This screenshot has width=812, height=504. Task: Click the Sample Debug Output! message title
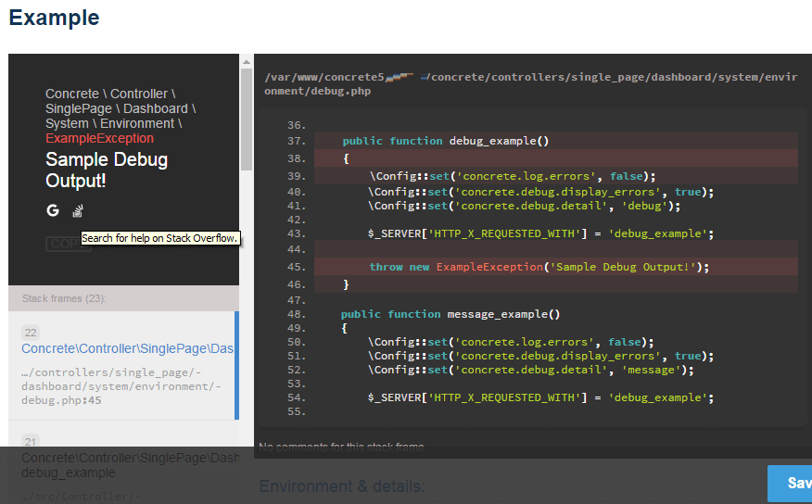[x=107, y=170]
